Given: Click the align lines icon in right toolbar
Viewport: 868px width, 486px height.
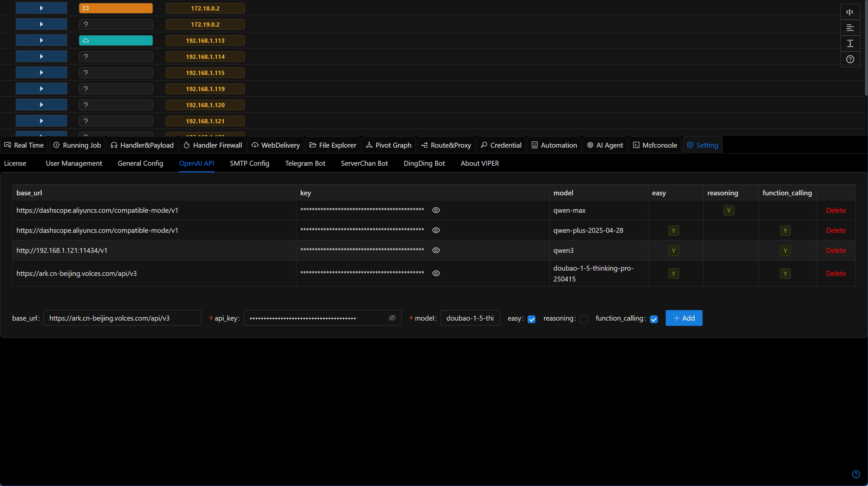Looking at the screenshot, I should (x=850, y=28).
